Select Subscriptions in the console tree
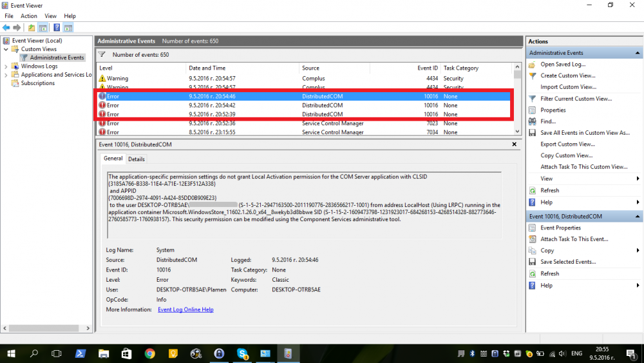This screenshot has width=644, height=363. tap(38, 83)
